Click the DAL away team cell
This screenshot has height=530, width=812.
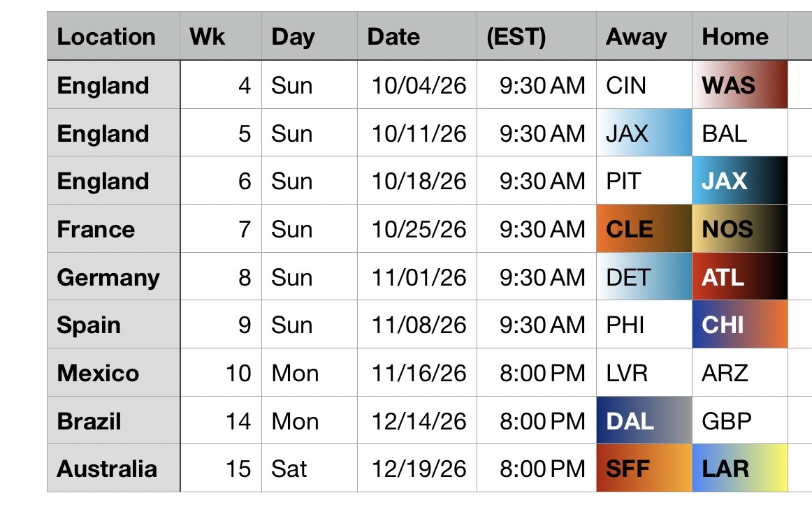click(644, 421)
